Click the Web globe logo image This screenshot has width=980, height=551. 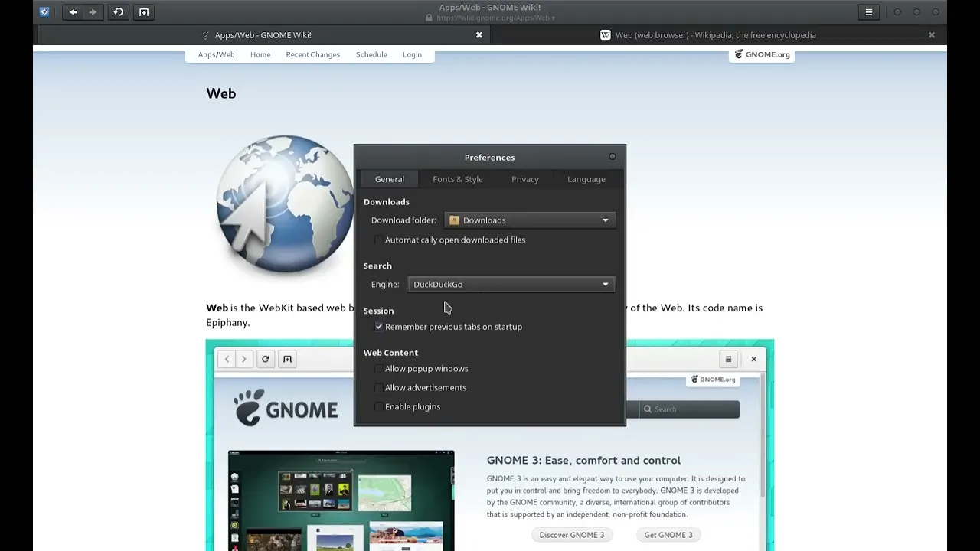(285, 205)
